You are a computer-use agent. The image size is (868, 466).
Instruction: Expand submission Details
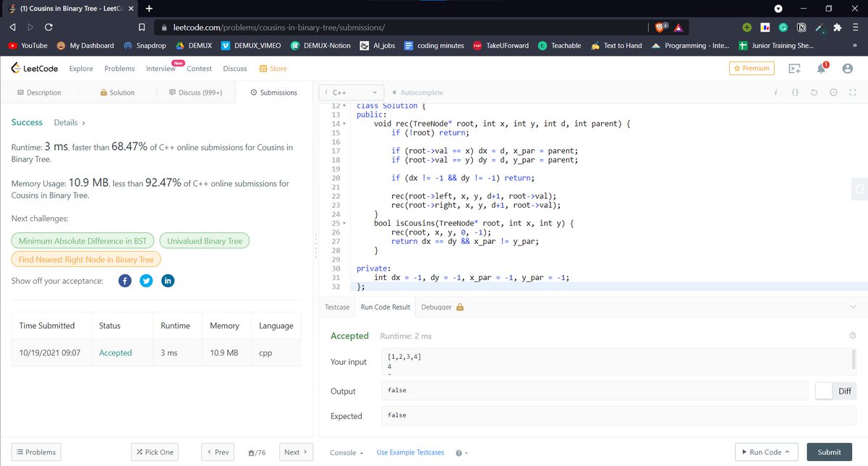coord(70,123)
